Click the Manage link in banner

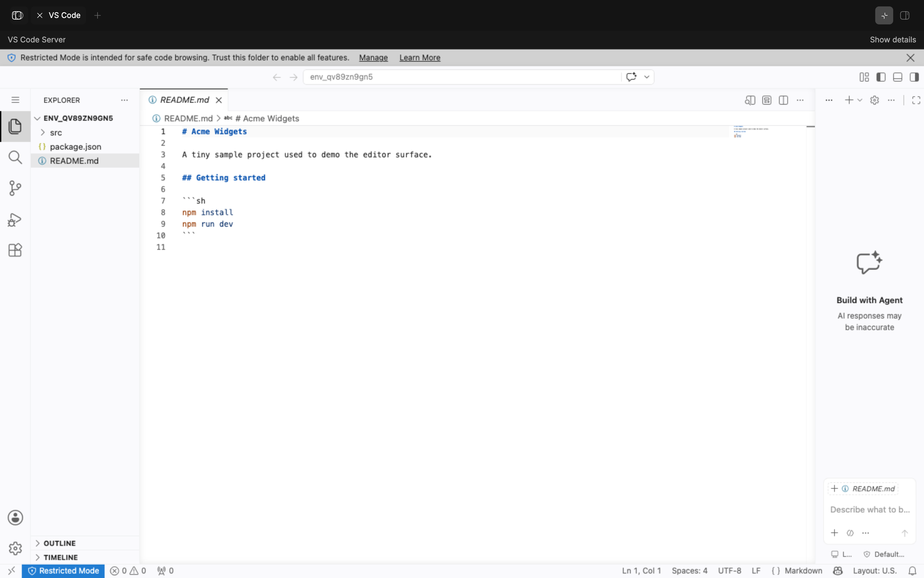pos(373,58)
